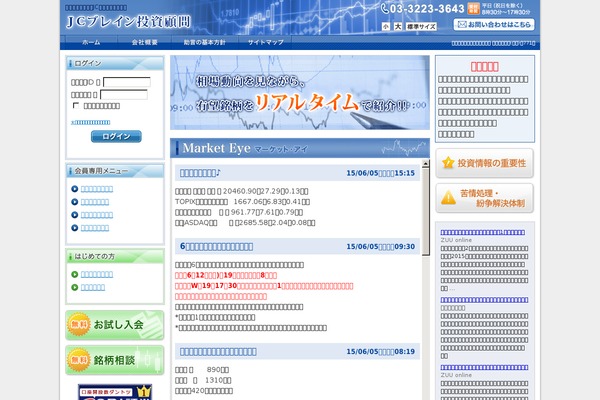The height and width of the screenshot is (400, 600).
Task: Open the 苦情処理・紛争解決体制 banner
Action: click(x=484, y=198)
